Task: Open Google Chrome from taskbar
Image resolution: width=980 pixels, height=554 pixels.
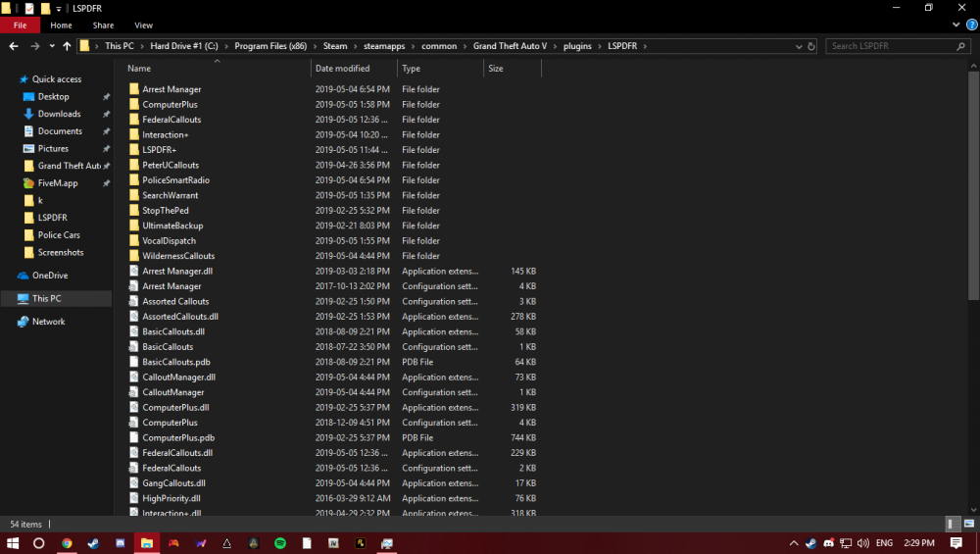Action: [x=67, y=543]
